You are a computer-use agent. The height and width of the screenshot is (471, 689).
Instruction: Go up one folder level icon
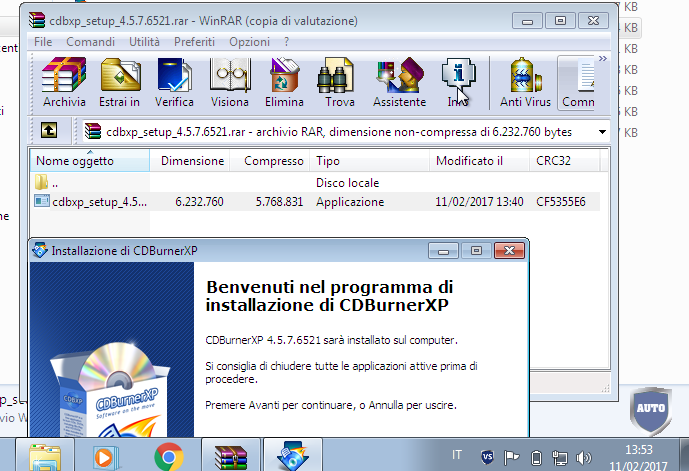tap(49, 130)
